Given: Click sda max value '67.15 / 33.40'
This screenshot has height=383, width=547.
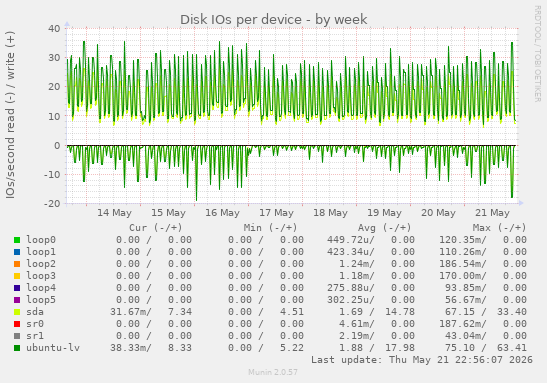Looking at the screenshot, I should pyautogui.click(x=486, y=312).
